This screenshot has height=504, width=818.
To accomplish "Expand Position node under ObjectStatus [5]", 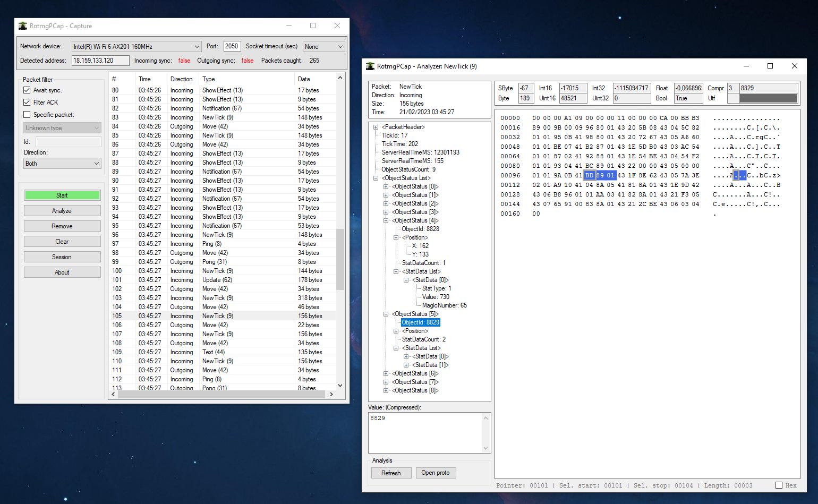I will click(x=396, y=331).
